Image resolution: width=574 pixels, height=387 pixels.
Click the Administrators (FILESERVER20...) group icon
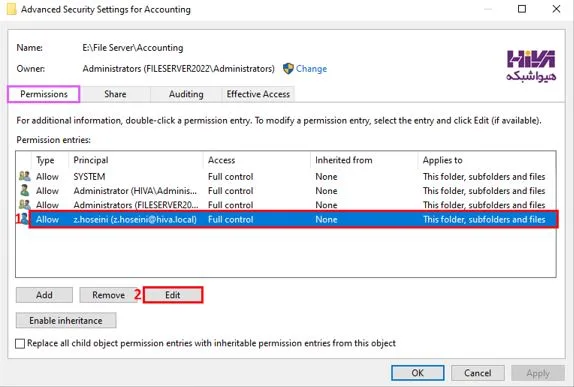pos(25,204)
